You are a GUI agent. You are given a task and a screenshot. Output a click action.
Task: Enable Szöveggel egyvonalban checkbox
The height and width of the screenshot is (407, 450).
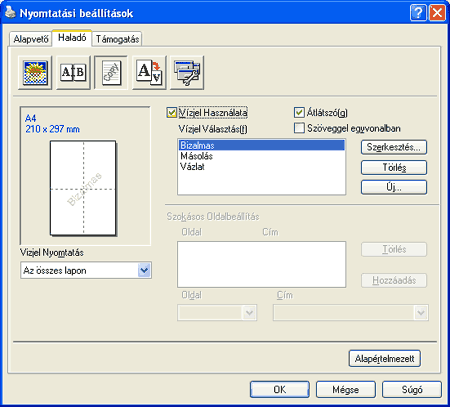tap(299, 128)
